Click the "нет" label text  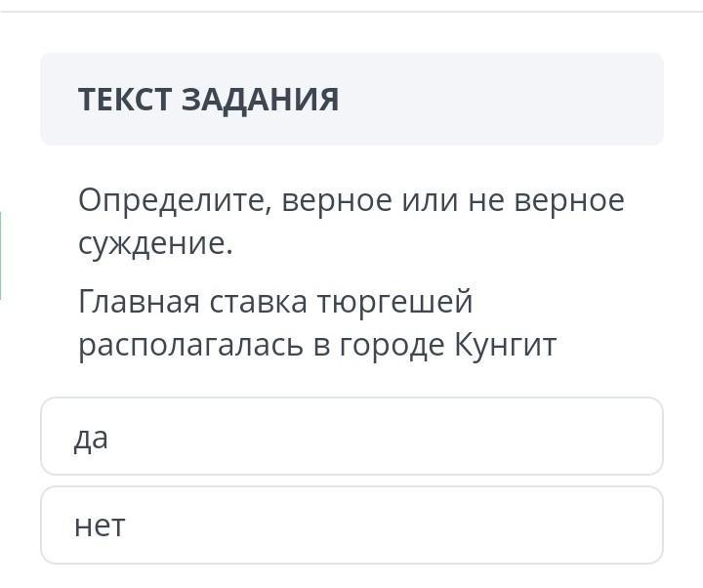click(x=100, y=526)
